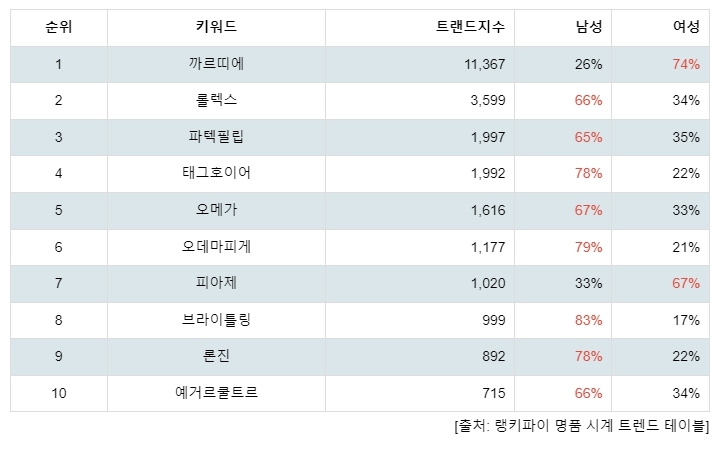Click the 83% male value for 브라이틀링
The image size is (723, 450).
click(588, 320)
